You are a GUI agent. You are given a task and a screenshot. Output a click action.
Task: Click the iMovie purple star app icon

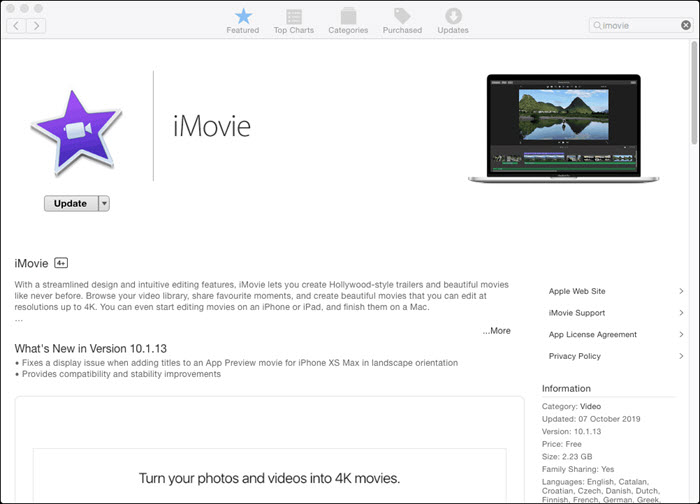(76, 132)
